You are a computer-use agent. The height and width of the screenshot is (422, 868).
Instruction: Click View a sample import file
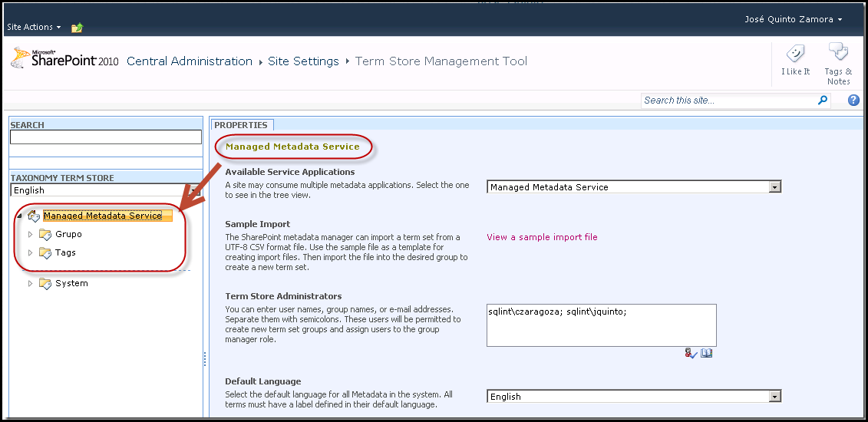pos(542,237)
